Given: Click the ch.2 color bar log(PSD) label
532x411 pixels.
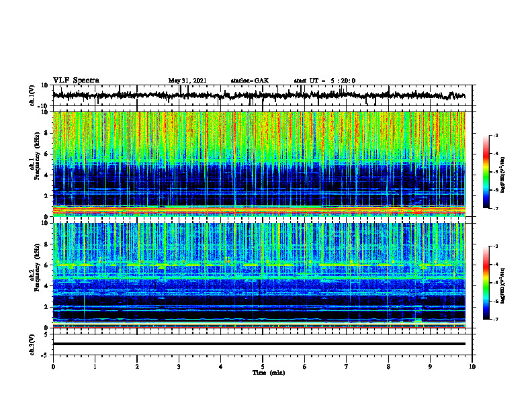Looking at the screenshot, I should 503,285.
